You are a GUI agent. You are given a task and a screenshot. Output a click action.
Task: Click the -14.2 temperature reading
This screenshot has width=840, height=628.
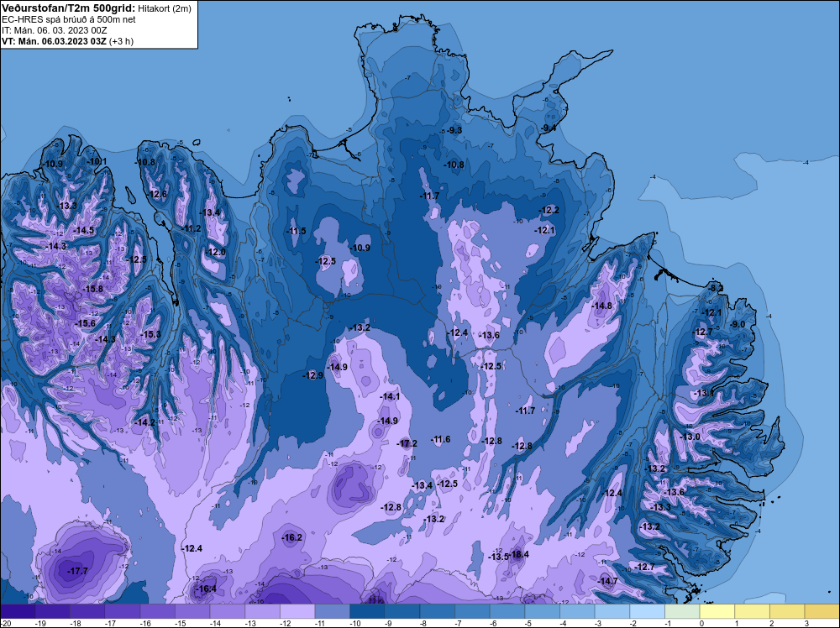coord(144,422)
